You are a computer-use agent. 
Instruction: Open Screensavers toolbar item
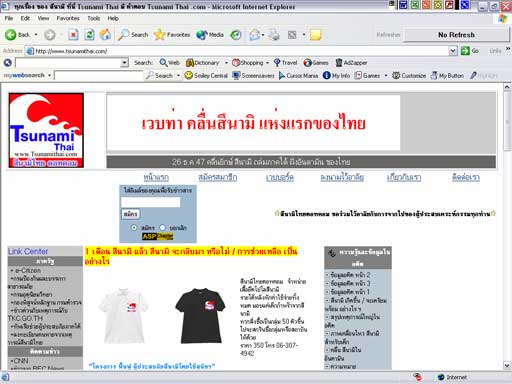coord(253,76)
